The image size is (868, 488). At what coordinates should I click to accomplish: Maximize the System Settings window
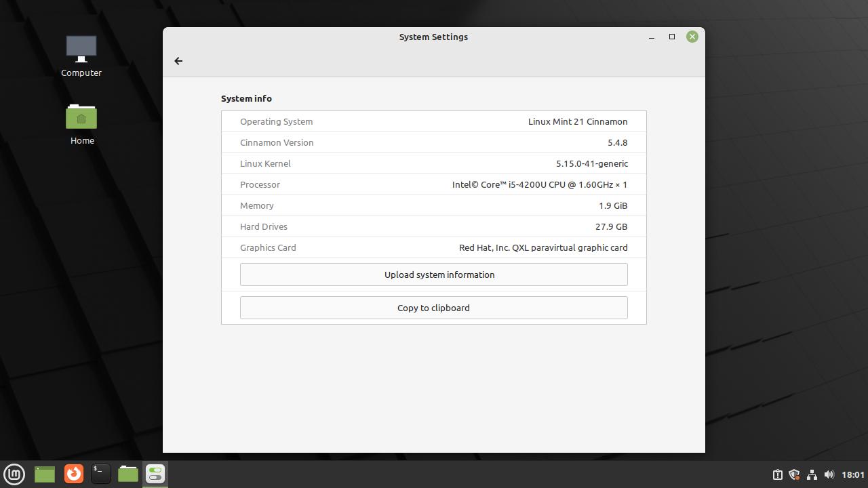point(672,37)
